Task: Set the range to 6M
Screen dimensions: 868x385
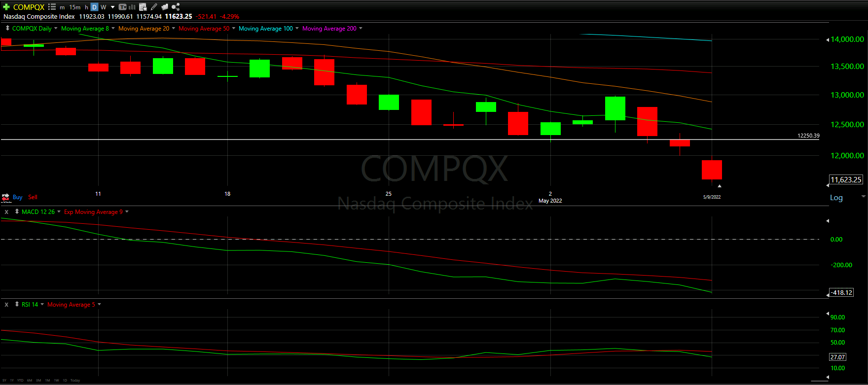Action: coord(30,380)
